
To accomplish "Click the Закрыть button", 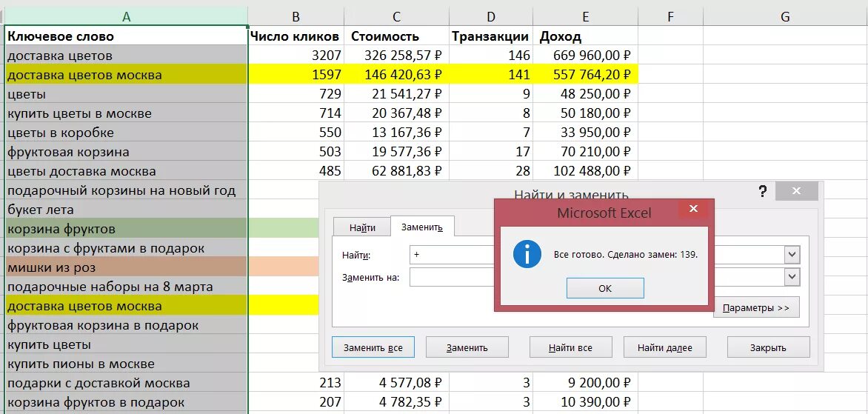I will pyautogui.click(x=768, y=347).
